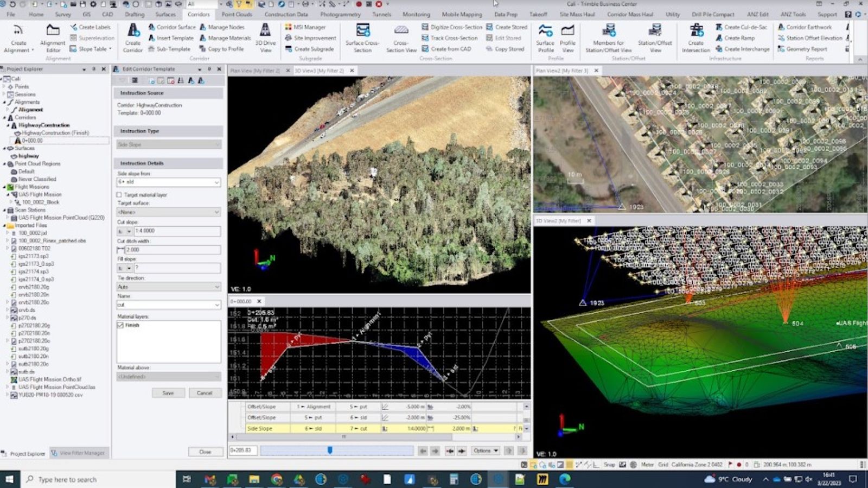Click Members for Station/Offset View
The height and width of the screenshot is (488, 868).
[608, 38]
